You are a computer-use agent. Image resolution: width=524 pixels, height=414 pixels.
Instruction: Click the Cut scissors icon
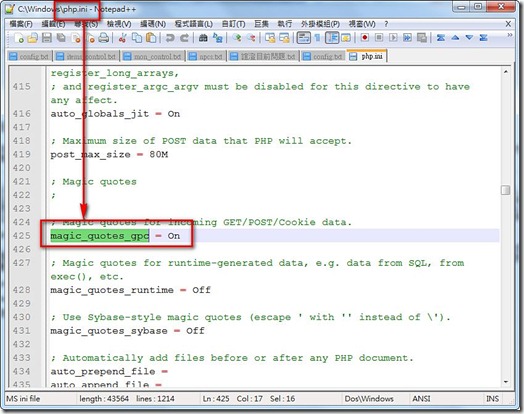click(122, 38)
